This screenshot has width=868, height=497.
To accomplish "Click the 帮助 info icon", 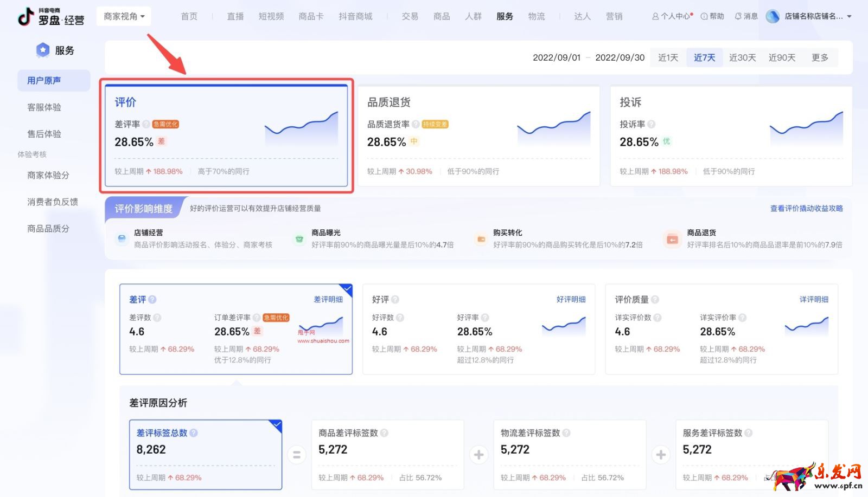I will (x=704, y=16).
